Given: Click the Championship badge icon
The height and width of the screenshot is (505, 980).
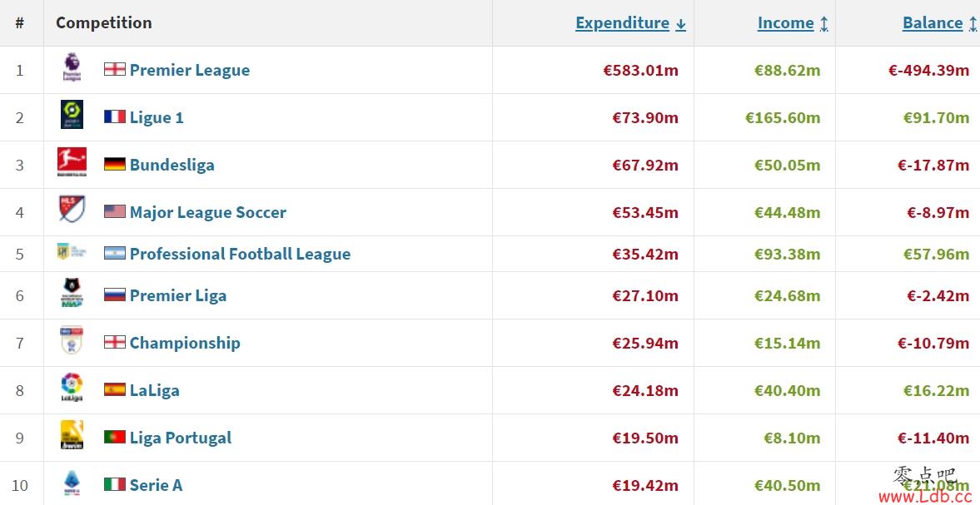Looking at the screenshot, I should [x=72, y=340].
